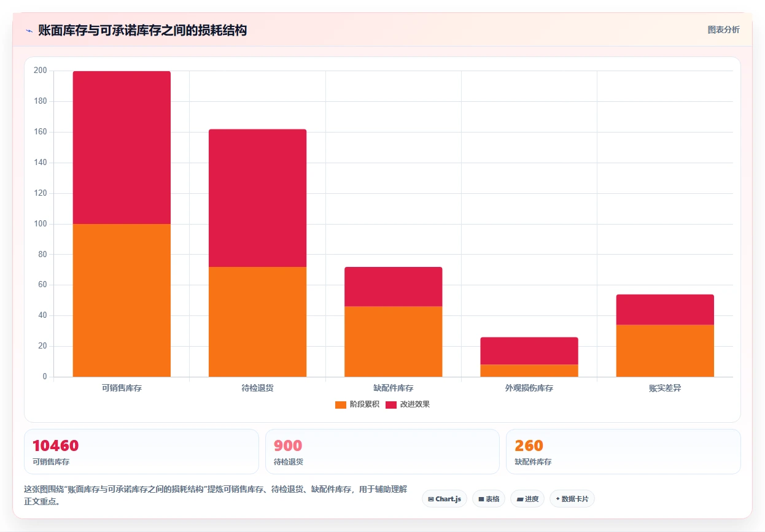Select the 进度 tag chip
The width and height of the screenshot is (765, 532).
[527, 499]
